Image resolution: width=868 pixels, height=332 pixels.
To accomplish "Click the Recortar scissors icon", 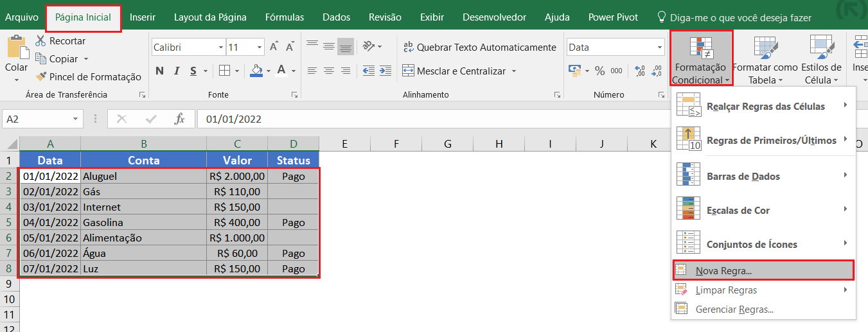I will coord(40,41).
